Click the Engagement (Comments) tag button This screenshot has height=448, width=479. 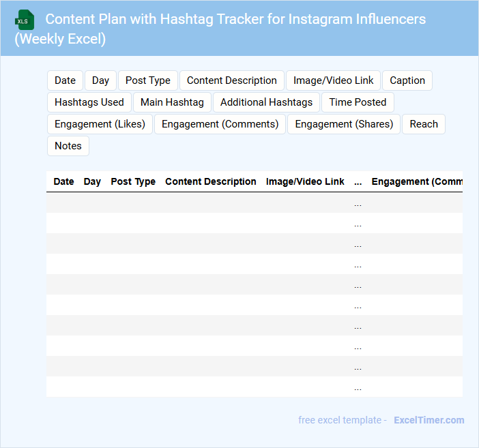220,124
